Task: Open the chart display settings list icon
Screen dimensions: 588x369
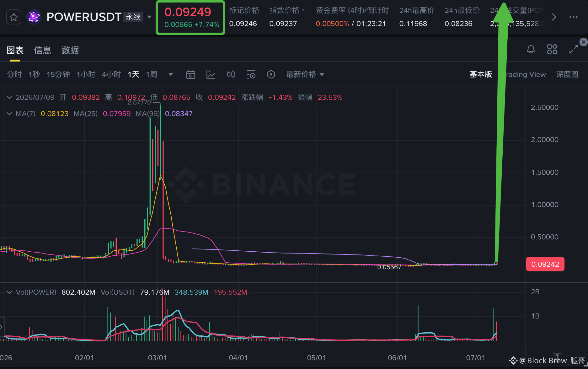Action: 251,74
